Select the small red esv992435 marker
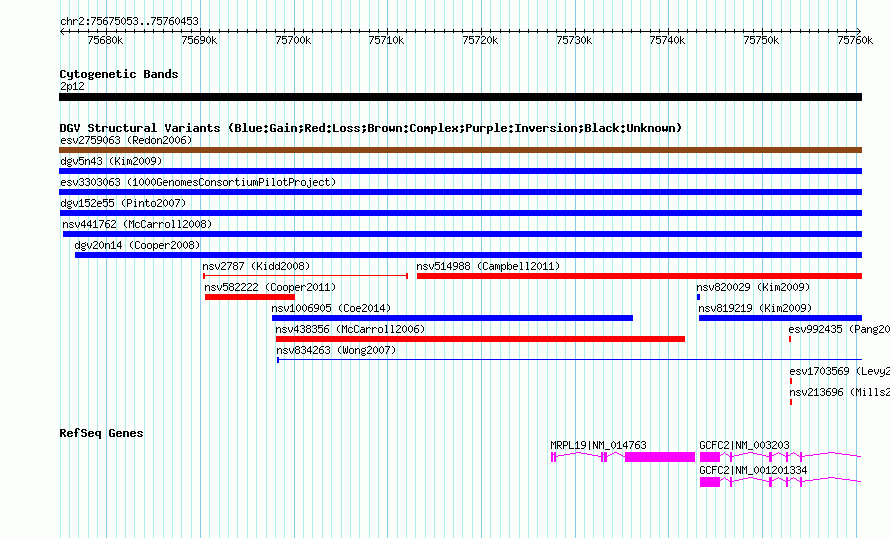Image resolution: width=890 pixels, height=538 pixels. click(x=790, y=339)
